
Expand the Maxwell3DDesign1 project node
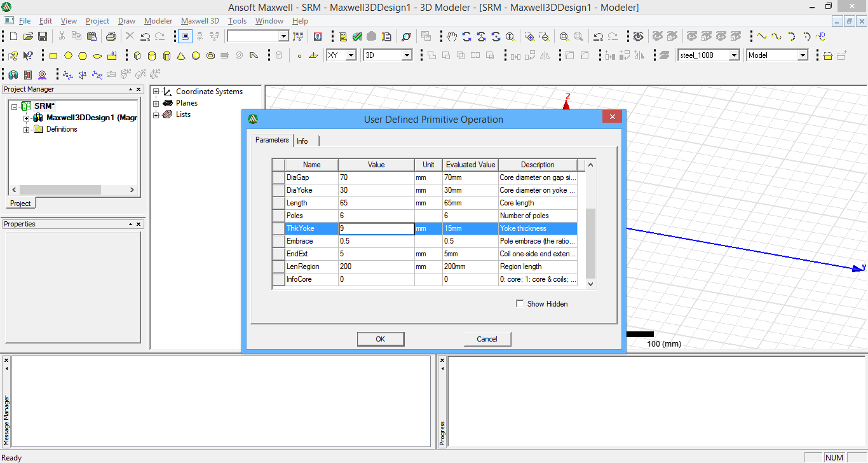(27, 118)
